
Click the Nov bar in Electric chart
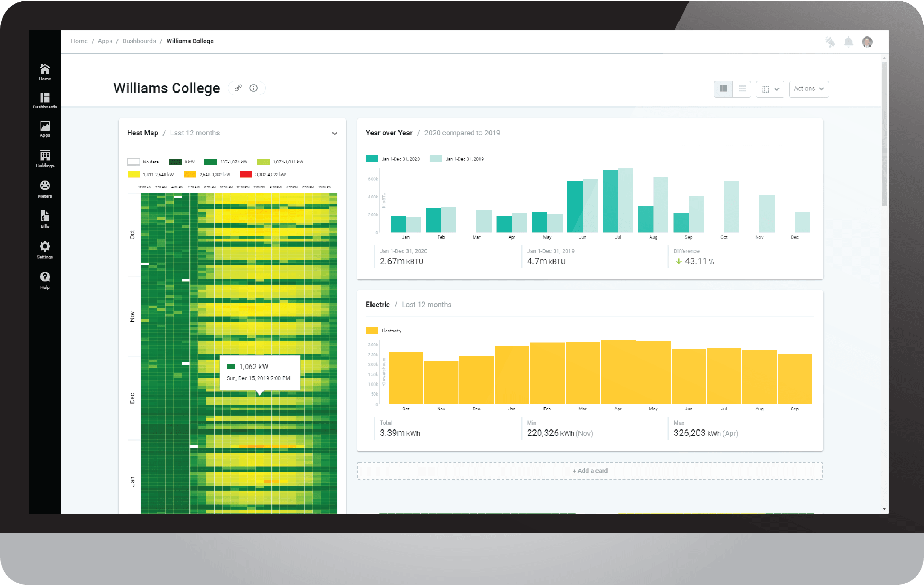[441, 382]
